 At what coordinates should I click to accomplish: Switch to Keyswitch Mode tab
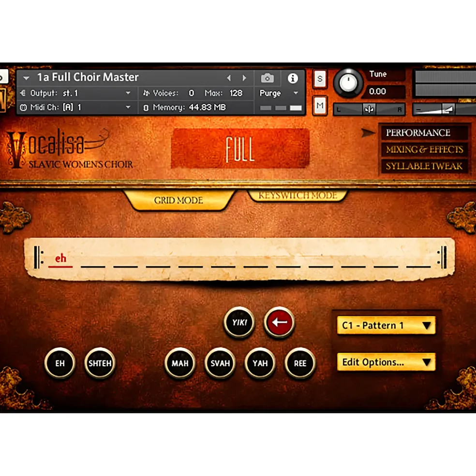pos(298,195)
